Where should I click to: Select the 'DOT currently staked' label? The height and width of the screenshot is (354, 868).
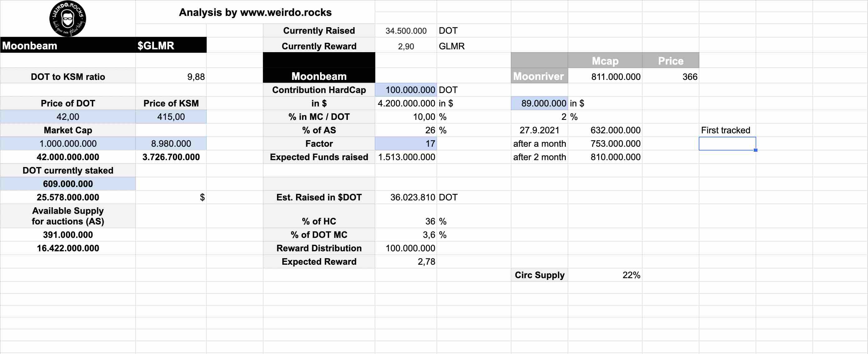(x=68, y=170)
